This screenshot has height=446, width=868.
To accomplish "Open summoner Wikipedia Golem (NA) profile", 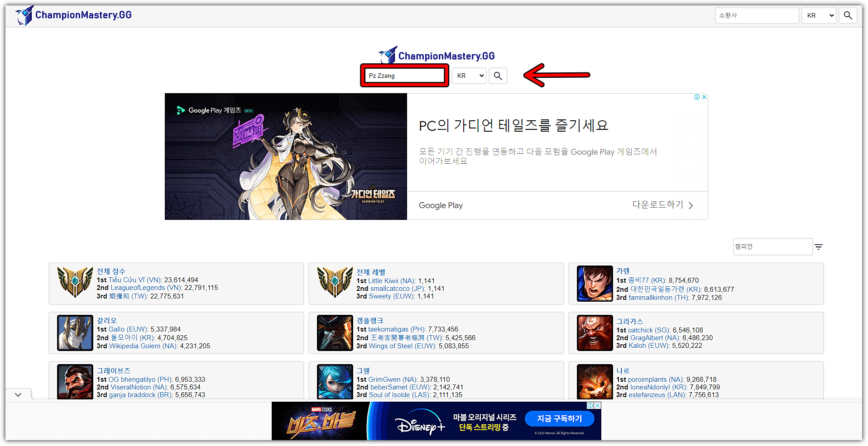I will coord(144,346).
